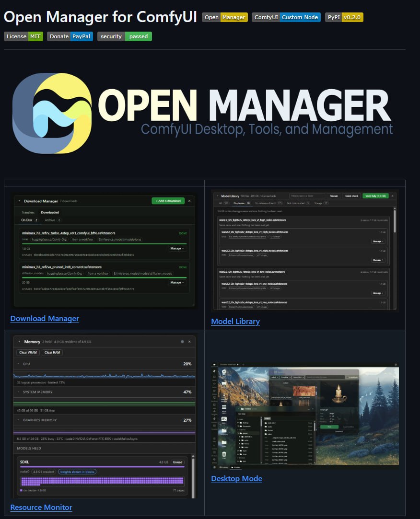Click the PyPI v0.2.0 badge
Image resolution: width=420 pixels, height=519 pixels.
pyautogui.click(x=344, y=17)
